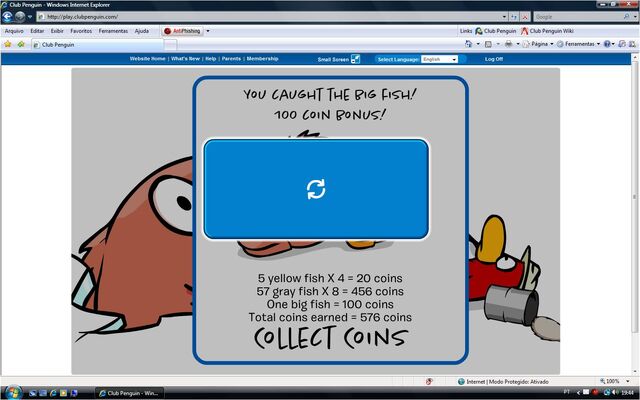Click the Home page icon
This screenshot has height=400, width=640.
point(469,44)
